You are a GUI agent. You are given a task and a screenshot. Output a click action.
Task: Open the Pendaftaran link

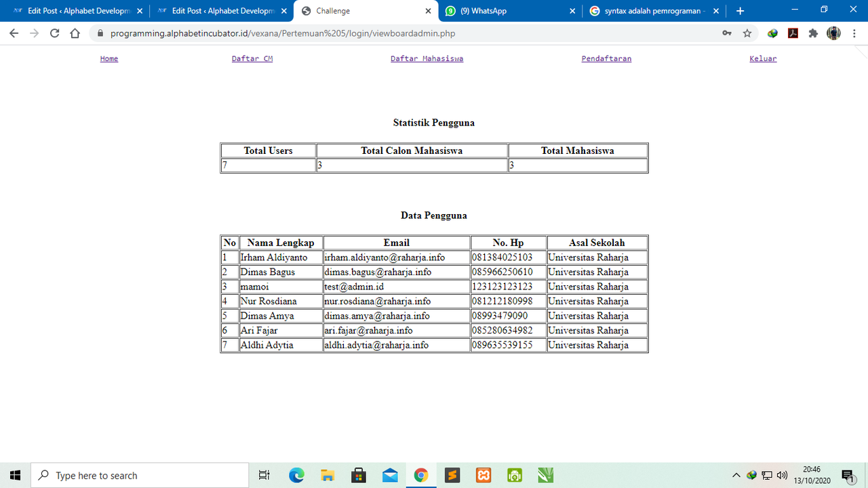pos(606,58)
